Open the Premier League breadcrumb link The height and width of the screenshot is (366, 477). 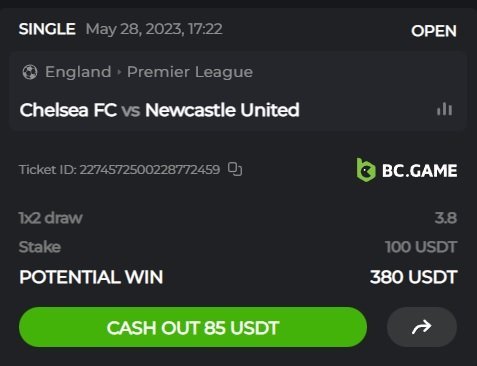(x=190, y=72)
